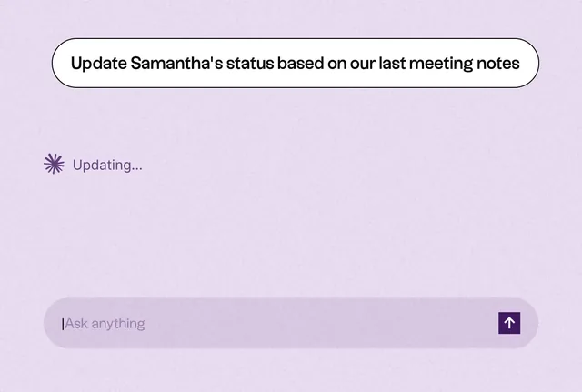Tap the white upward arrow in the purple square

click(509, 323)
